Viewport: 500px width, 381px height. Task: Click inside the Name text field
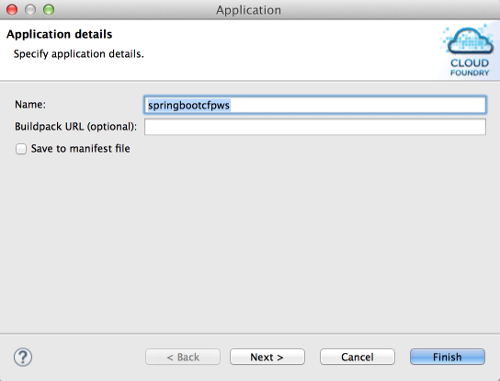[315, 105]
